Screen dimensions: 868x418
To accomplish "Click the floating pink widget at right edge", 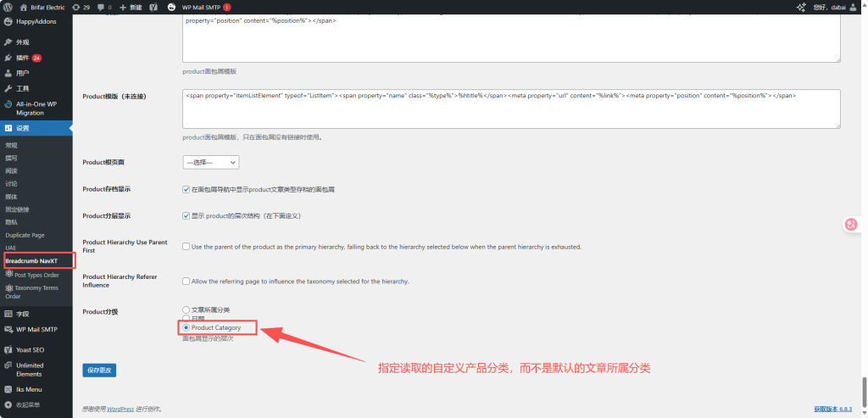I will (x=852, y=225).
